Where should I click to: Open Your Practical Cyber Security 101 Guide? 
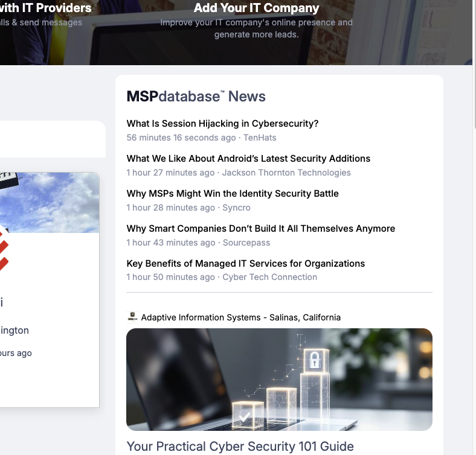240,446
